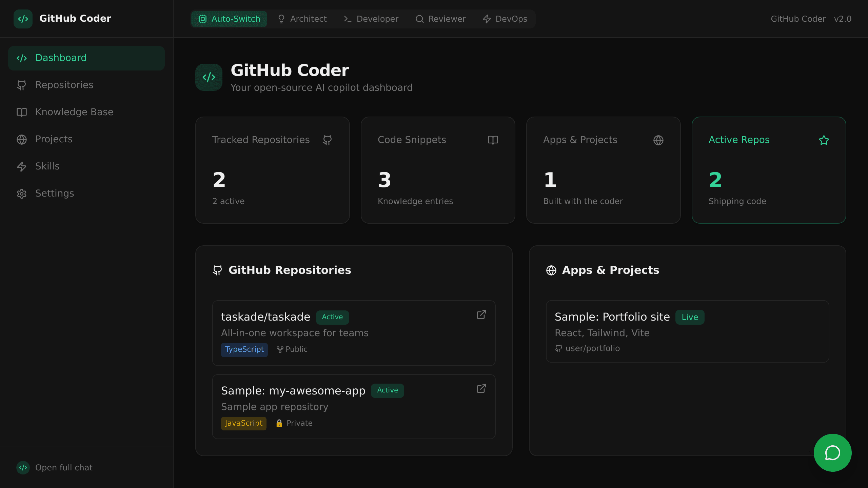Click the globe icon in Apps & Projects stat card

pyautogui.click(x=658, y=140)
